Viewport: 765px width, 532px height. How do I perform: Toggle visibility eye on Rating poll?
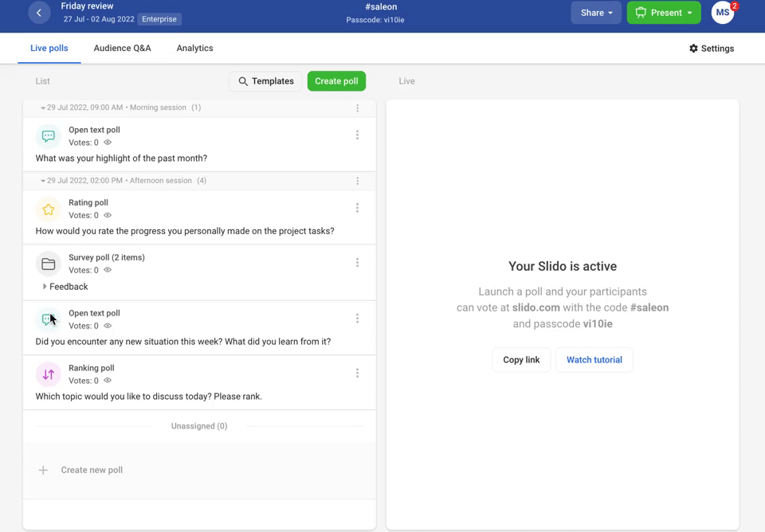pyautogui.click(x=108, y=215)
